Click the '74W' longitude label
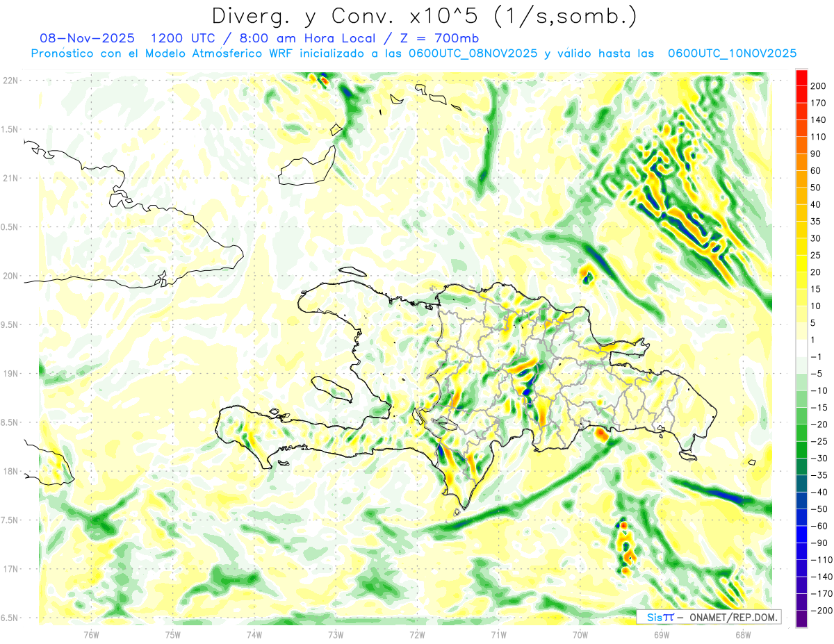Viewport: 834px width, 644px height. coord(254,634)
